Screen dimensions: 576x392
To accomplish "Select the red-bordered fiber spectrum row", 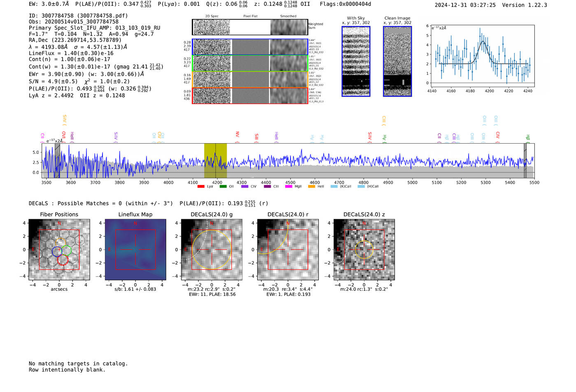I will click(x=250, y=95).
